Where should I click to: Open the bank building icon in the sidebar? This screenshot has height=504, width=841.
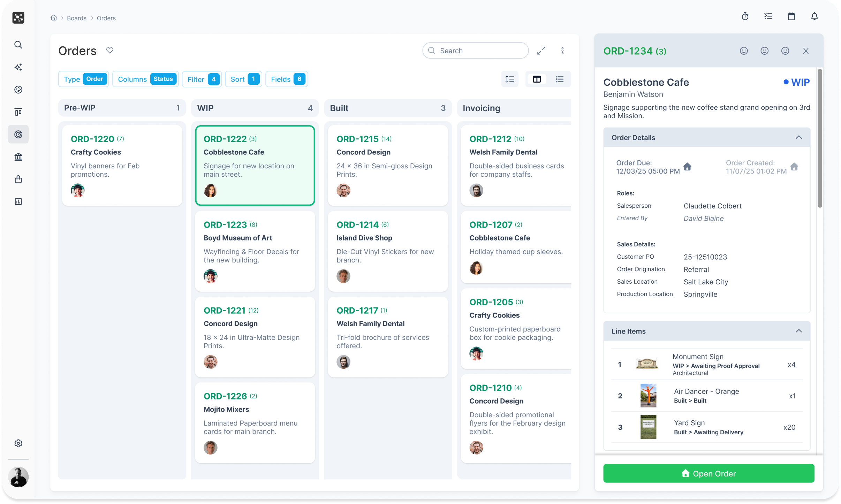tap(18, 157)
